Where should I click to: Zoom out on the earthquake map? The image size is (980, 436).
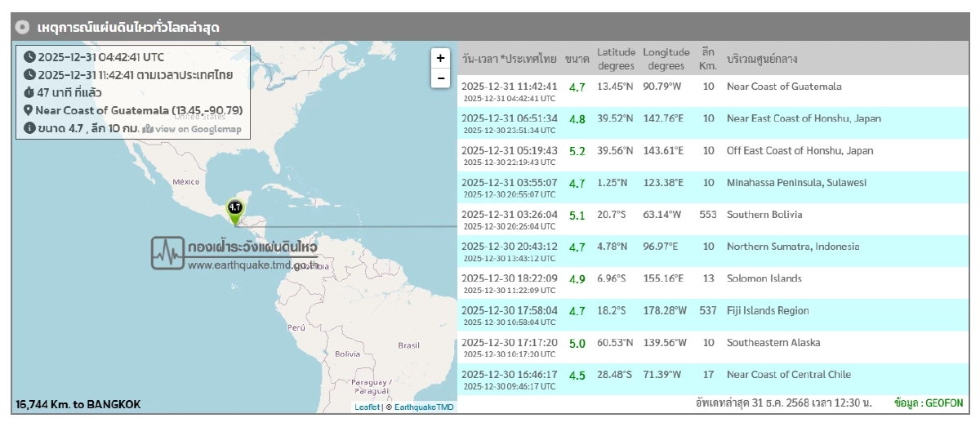(x=440, y=78)
